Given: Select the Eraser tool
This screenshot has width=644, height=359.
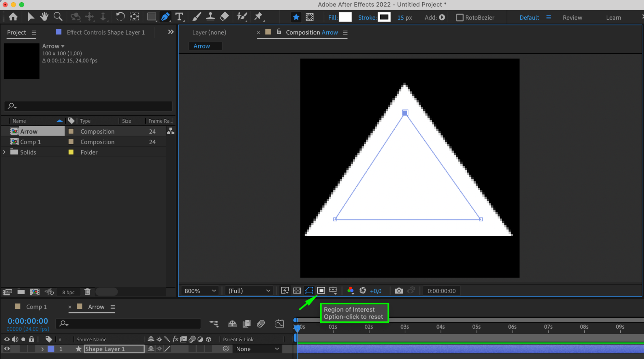Looking at the screenshot, I should 224,17.
